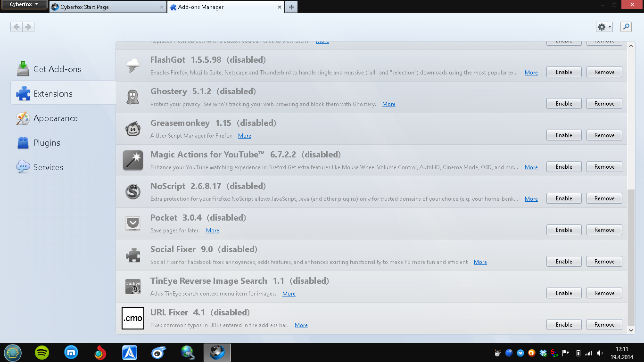Open the Cyberfox application menu button
644x362 pixels.
[x=24, y=5]
